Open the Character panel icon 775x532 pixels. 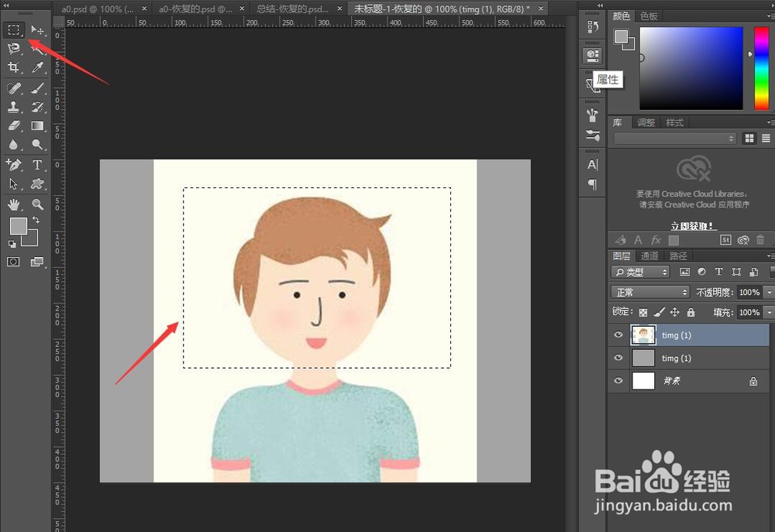(593, 164)
